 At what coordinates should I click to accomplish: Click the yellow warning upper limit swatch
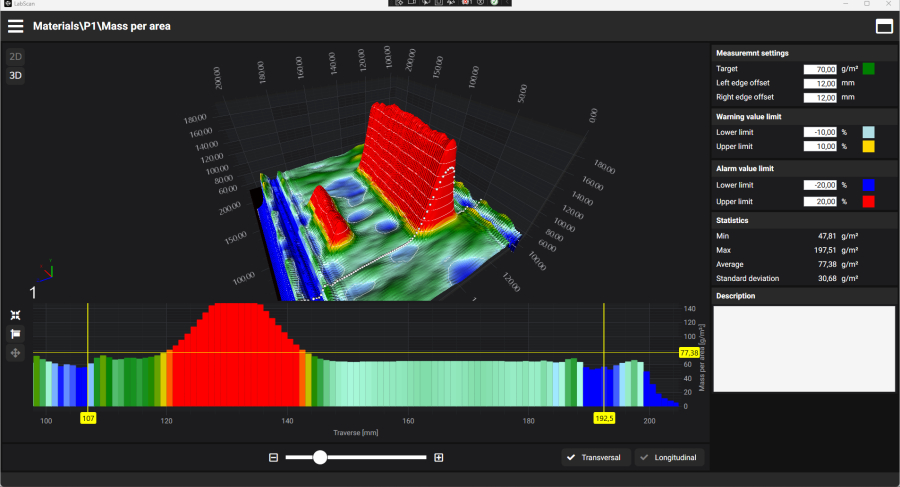point(869,146)
